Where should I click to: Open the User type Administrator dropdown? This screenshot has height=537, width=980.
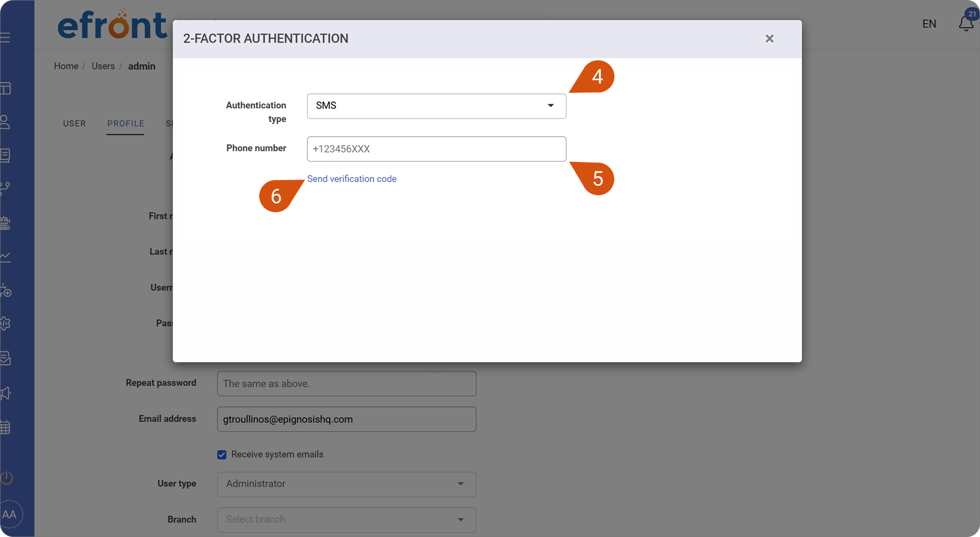pos(347,484)
